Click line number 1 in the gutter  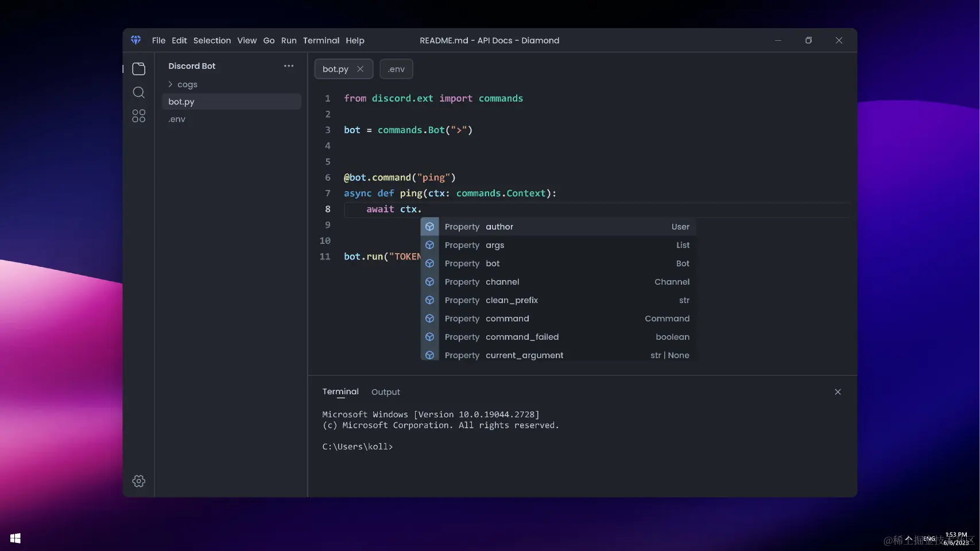click(x=327, y=98)
